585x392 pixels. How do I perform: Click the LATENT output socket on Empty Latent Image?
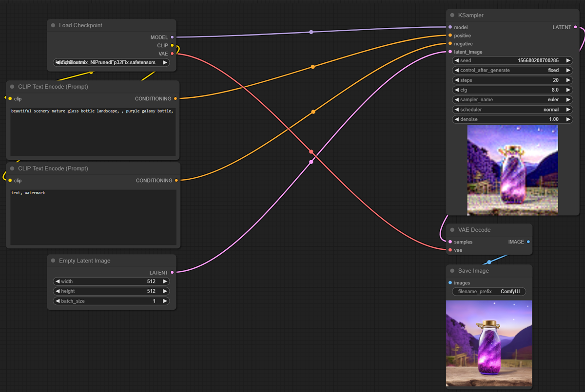point(172,273)
